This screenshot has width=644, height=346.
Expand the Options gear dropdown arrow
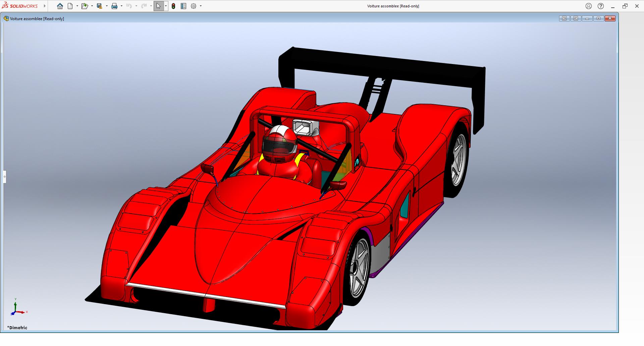[x=201, y=6]
